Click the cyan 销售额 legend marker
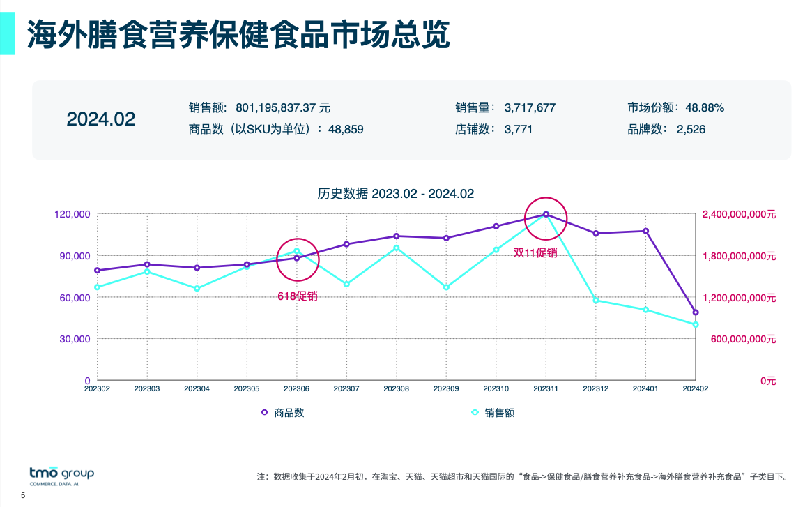This screenshot has width=812, height=507. 475,413
